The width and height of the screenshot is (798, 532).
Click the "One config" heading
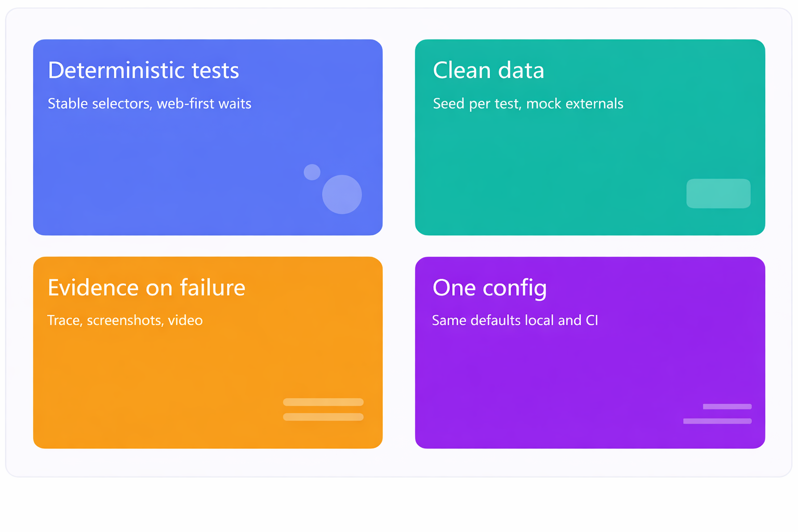click(x=489, y=288)
